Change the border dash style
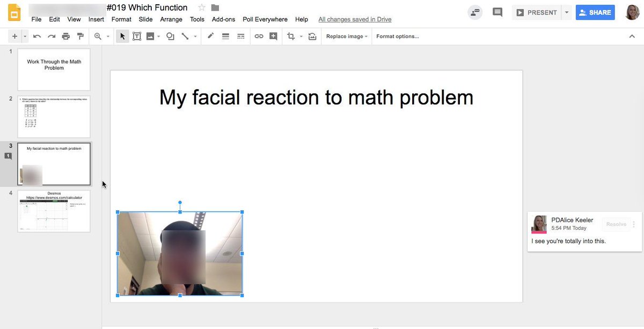This screenshot has height=329, width=644. pyautogui.click(x=240, y=36)
